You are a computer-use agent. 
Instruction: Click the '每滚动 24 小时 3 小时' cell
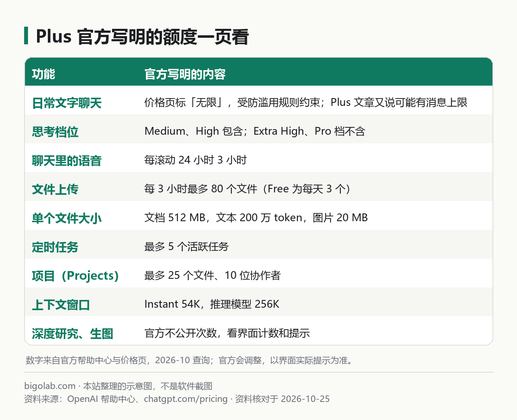195,160
